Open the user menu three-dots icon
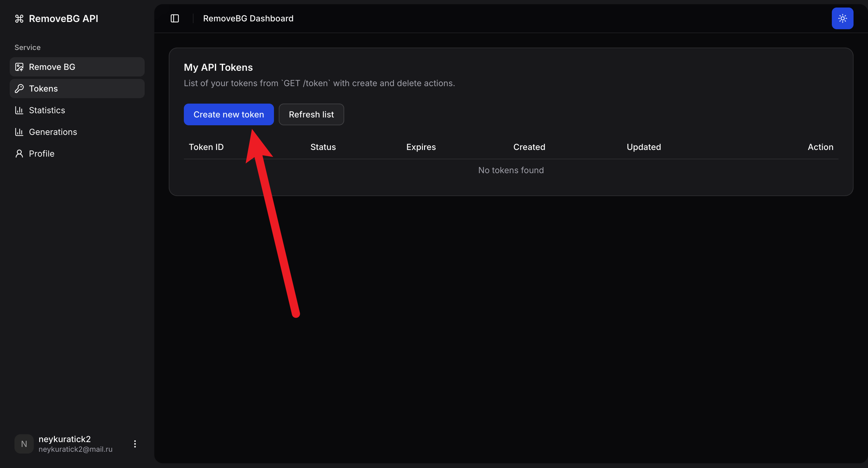868x468 pixels. point(135,444)
